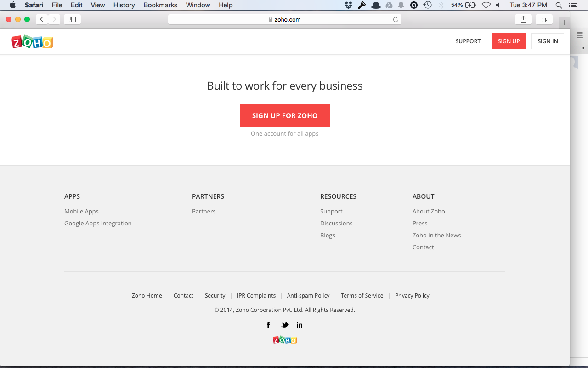Go back with the back arrow
Screen dimensions: 588x368
point(42,19)
